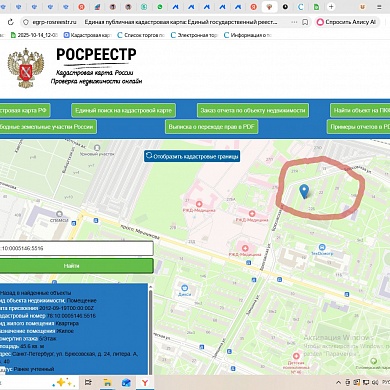Click the blue location pin on the map
The height and width of the screenshot is (390, 390).
point(304,191)
